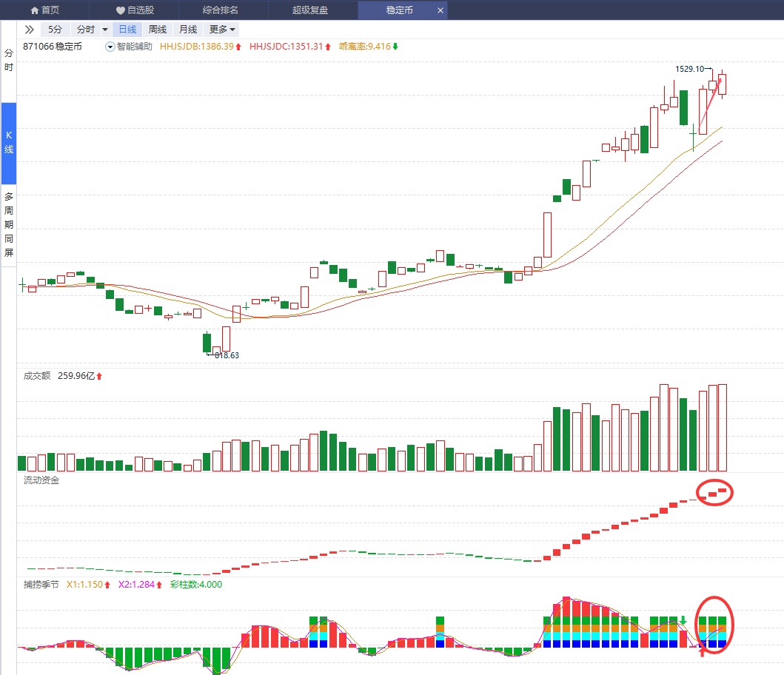Click the 成交额 indicator label
Image resolution: width=784 pixels, height=675 pixels.
(x=37, y=376)
